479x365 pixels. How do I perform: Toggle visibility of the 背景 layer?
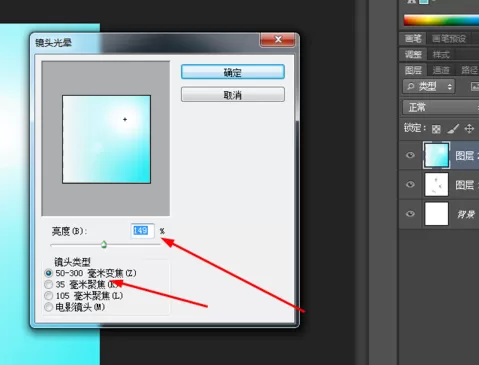410,214
